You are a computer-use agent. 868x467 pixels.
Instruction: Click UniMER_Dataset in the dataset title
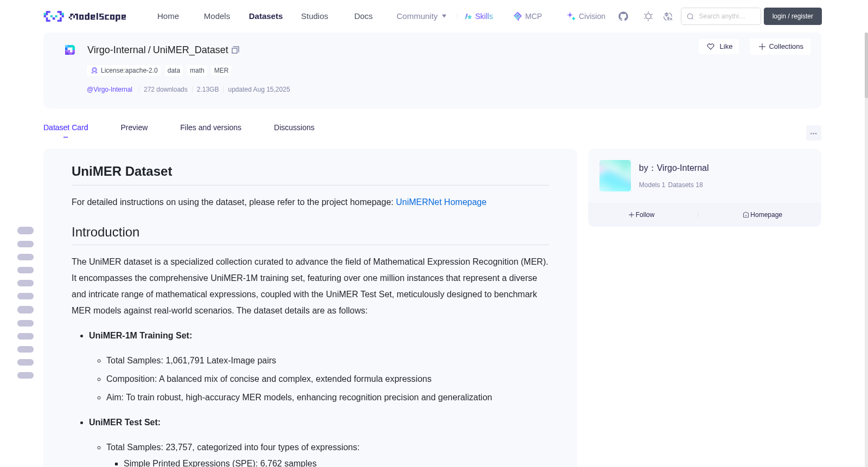click(190, 50)
